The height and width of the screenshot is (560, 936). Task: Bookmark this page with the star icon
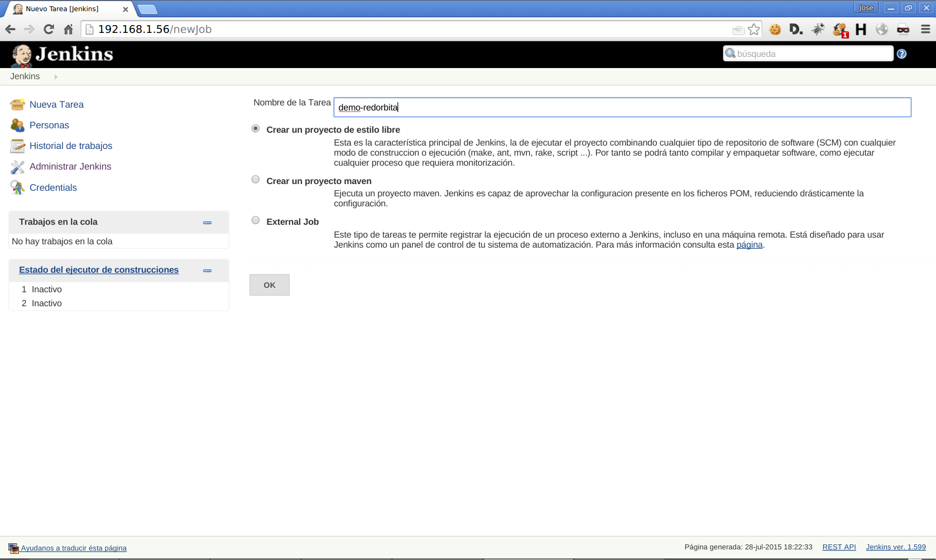(753, 30)
